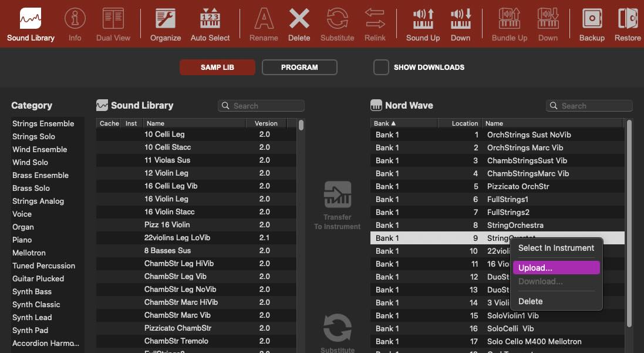Screen dimensions: 644x353
Task: Switch to the PROGRAM tab
Action: pos(299,68)
